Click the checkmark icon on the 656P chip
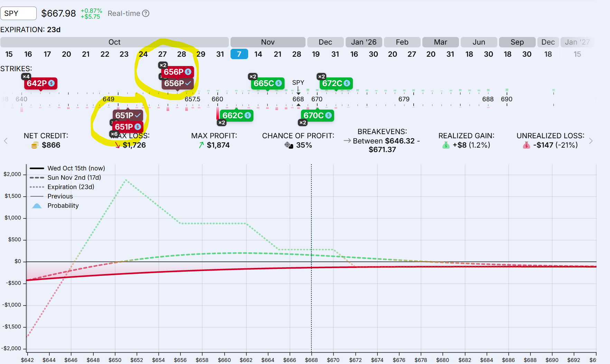 coord(188,83)
